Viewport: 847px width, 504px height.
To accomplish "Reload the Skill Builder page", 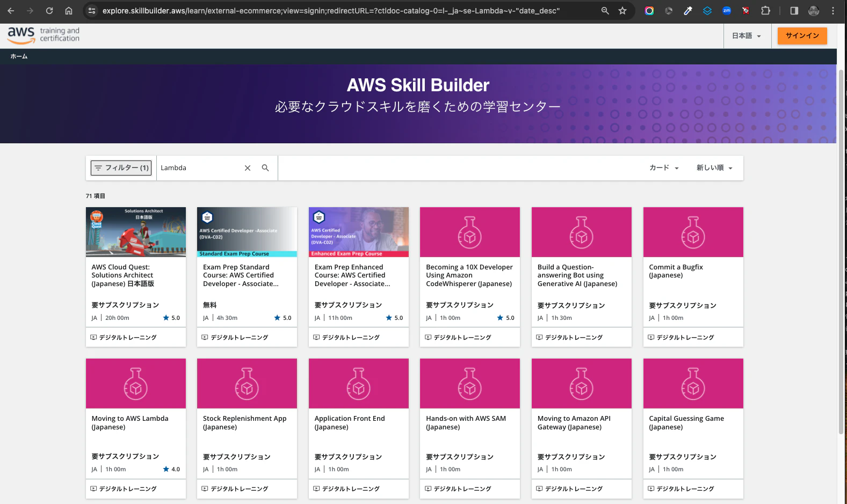I will pos(49,11).
